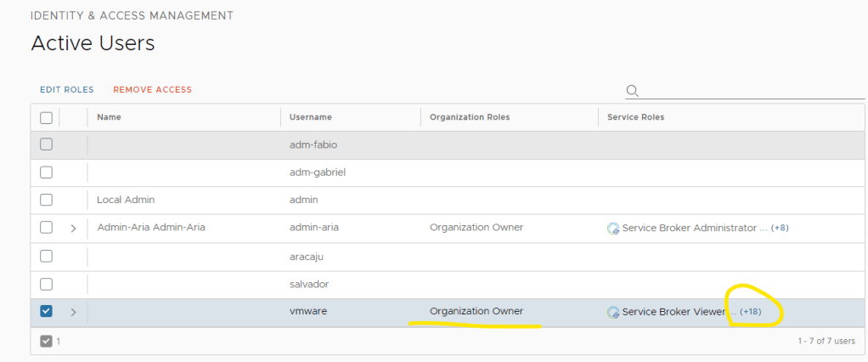Click the Name column header

[x=109, y=117]
